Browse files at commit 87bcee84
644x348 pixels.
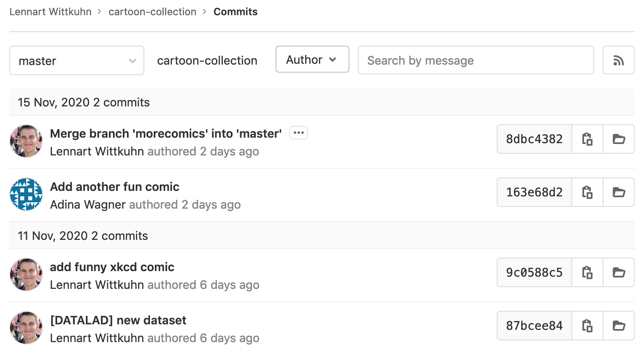click(x=619, y=326)
